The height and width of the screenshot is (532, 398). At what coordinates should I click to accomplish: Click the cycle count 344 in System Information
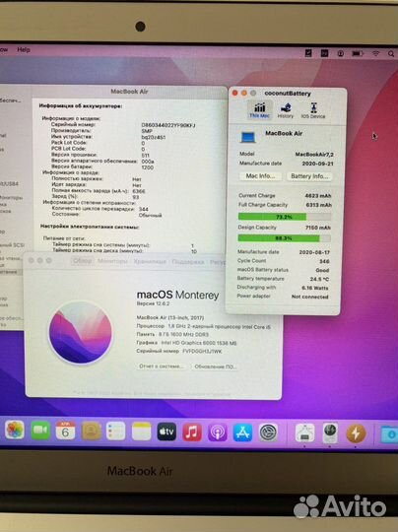click(x=144, y=209)
